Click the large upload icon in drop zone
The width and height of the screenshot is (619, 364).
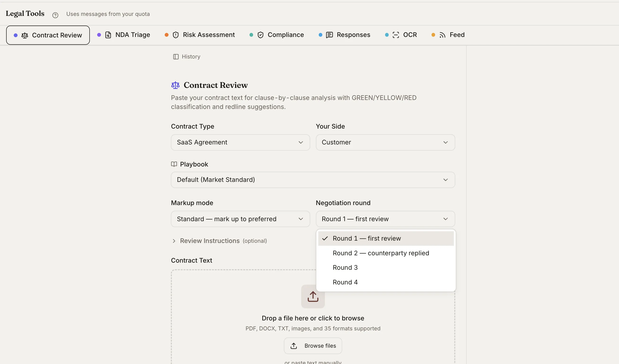[x=313, y=297]
